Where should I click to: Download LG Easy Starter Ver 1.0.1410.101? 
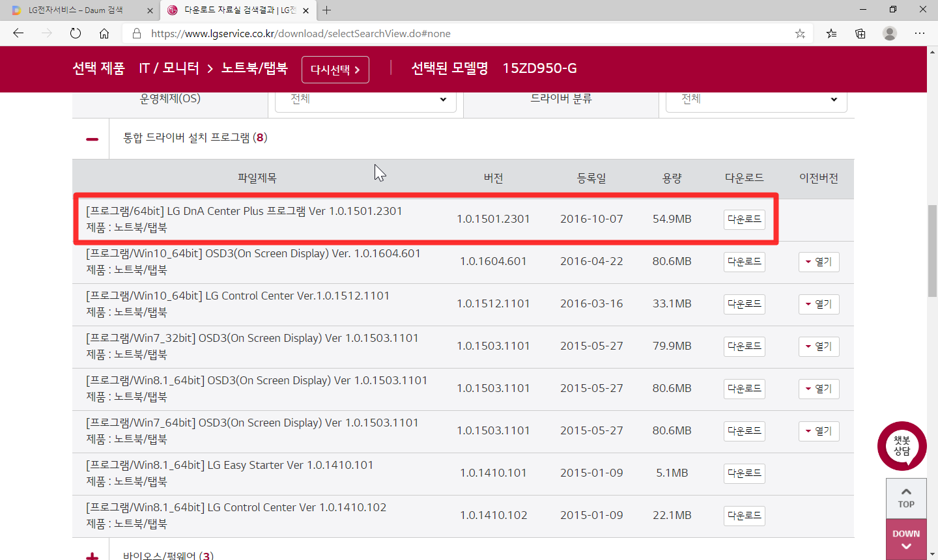pyautogui.click(x=744, y=473)
